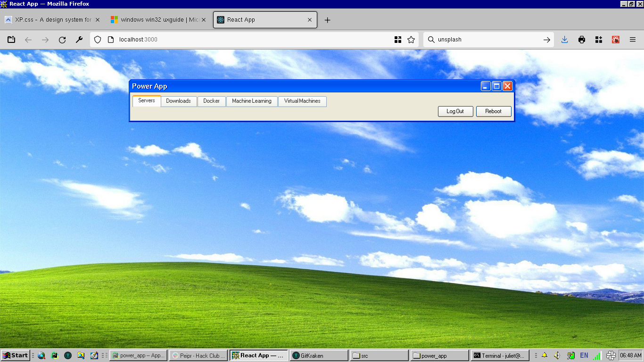Click the Log Out button
The width and height of the screenshot is (644, 362).
(455, 111)
